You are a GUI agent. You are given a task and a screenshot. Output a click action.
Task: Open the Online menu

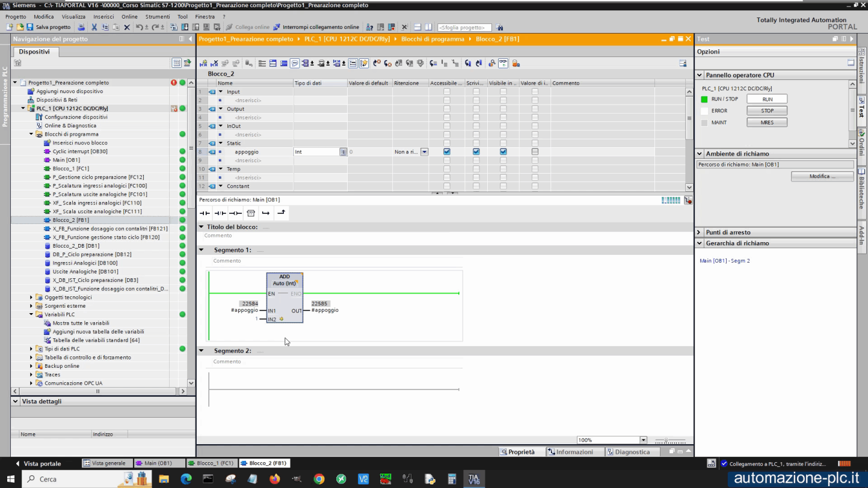point(130,16)
